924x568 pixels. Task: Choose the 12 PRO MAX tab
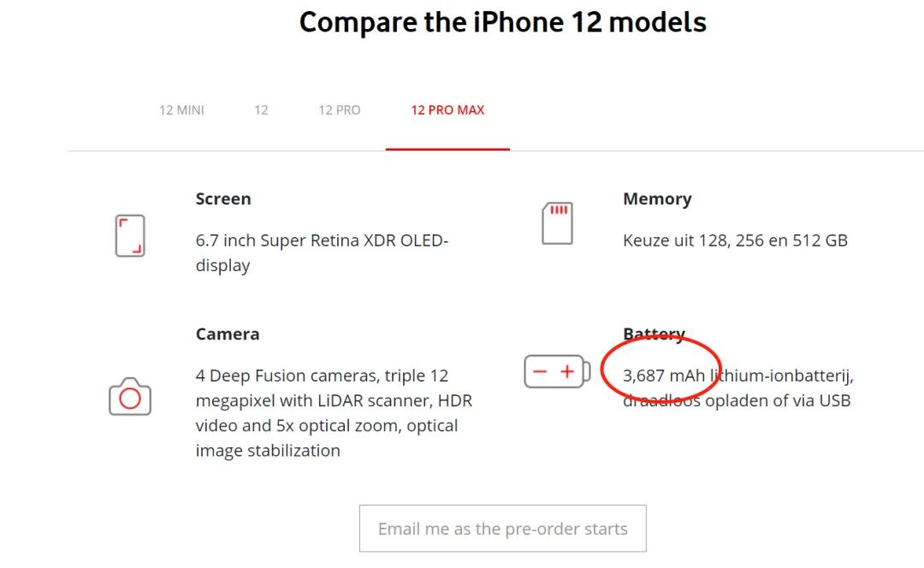click(447, 110)
